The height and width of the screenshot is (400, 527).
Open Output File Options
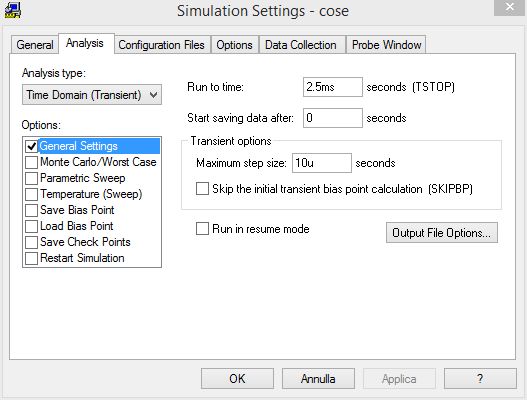click(x=442, y=233)
